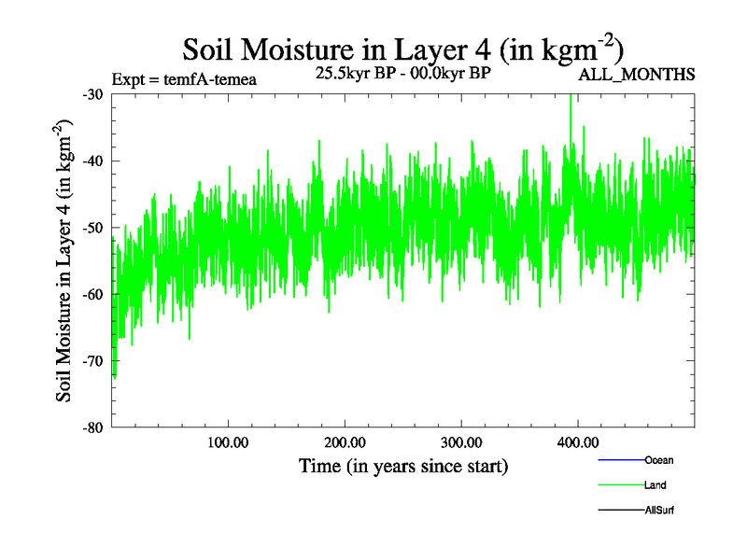Click the -50 y-axis tick label

pyautogui.click(x=92, y=228)
